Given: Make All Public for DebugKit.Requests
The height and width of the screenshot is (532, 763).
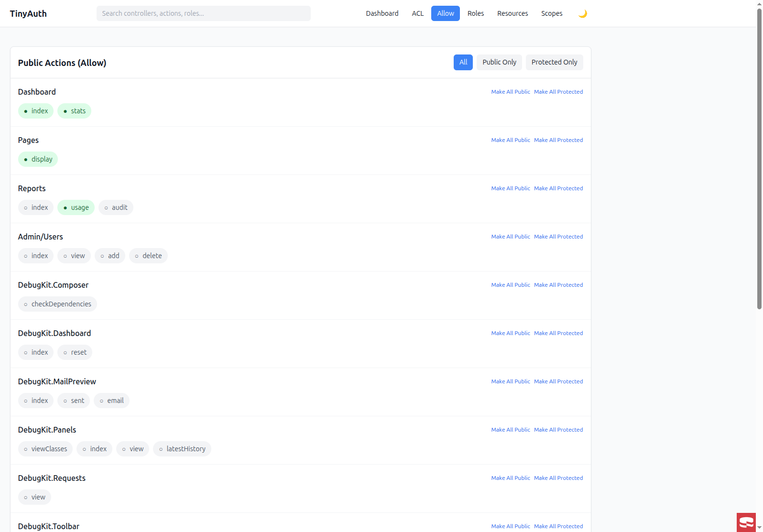Looking at the screenshot, I should 511,478.
